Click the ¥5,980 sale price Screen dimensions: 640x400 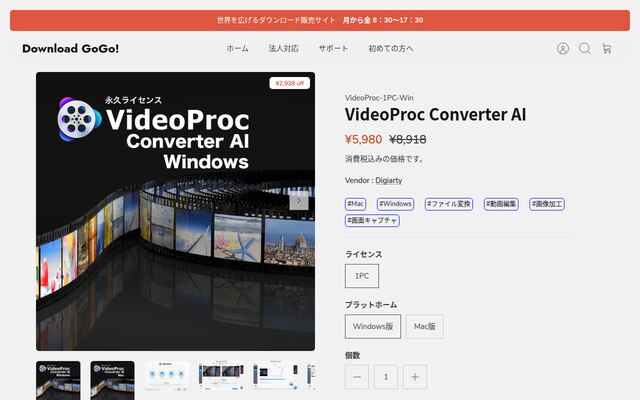(363, 140)
